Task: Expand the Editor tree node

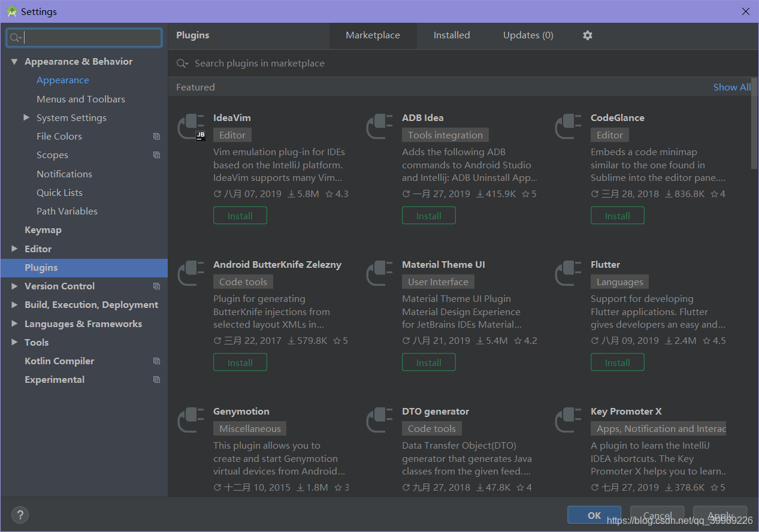Action: click(x=14, y=249)
